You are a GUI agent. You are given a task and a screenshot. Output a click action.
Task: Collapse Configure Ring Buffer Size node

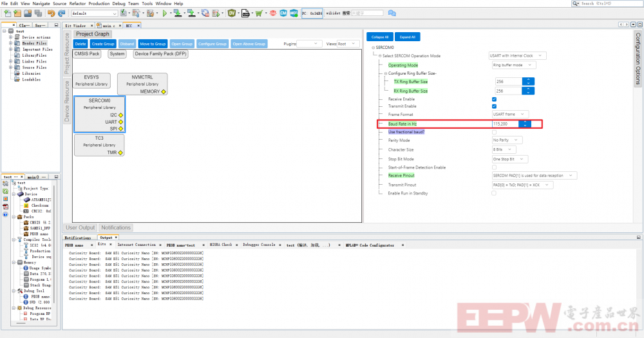click(x=386, y=73)
